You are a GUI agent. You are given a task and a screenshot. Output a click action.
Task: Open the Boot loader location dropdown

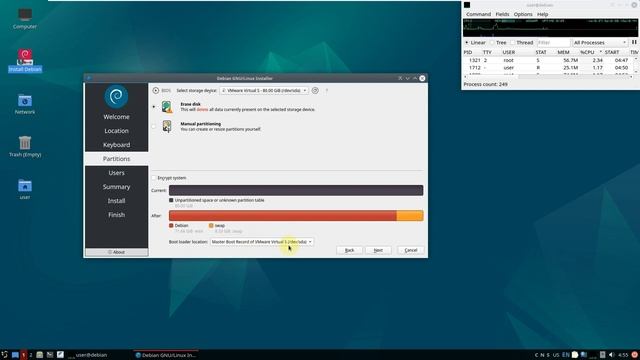tap(262, 242)
